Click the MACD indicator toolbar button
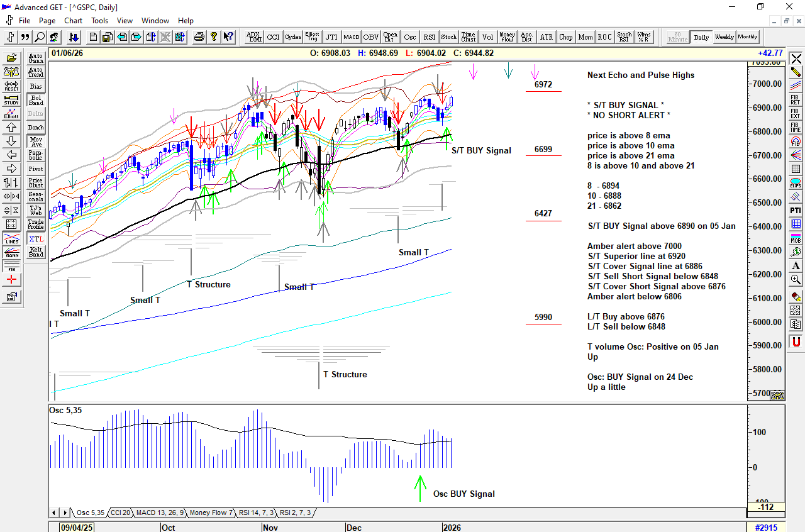 click(x=352, y=37)
